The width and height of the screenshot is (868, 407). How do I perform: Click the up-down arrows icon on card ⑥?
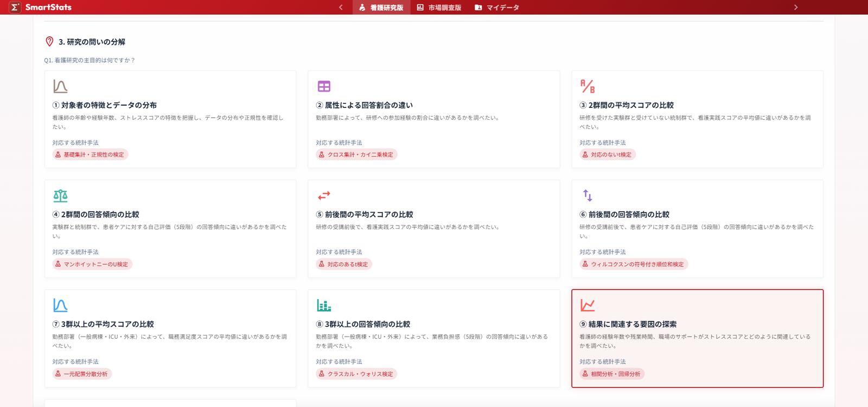(588, 195)
